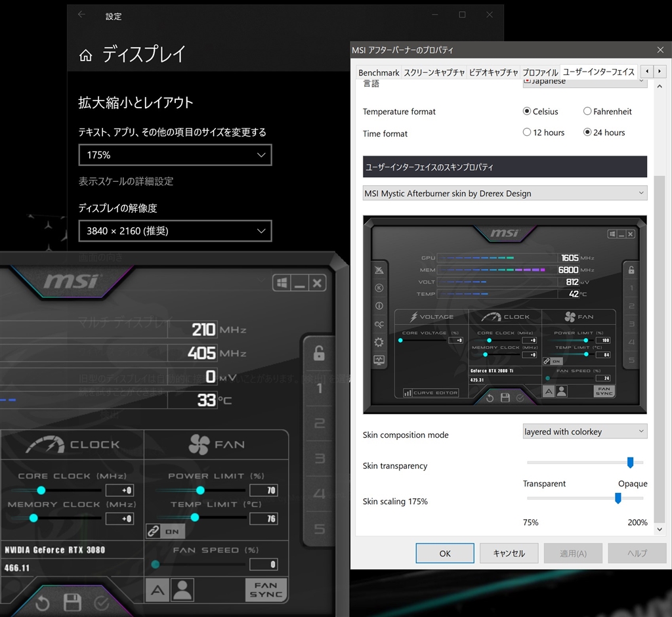Click the Fan Speed slider knob
Image resolution: width=672 pixels, height=617 pixels.
[x=156, y=564]
